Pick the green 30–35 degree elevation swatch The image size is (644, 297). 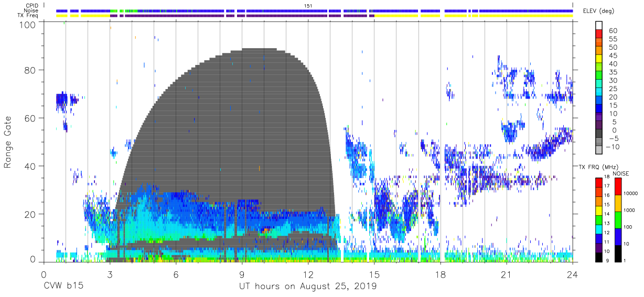click(x=599, y=76)
